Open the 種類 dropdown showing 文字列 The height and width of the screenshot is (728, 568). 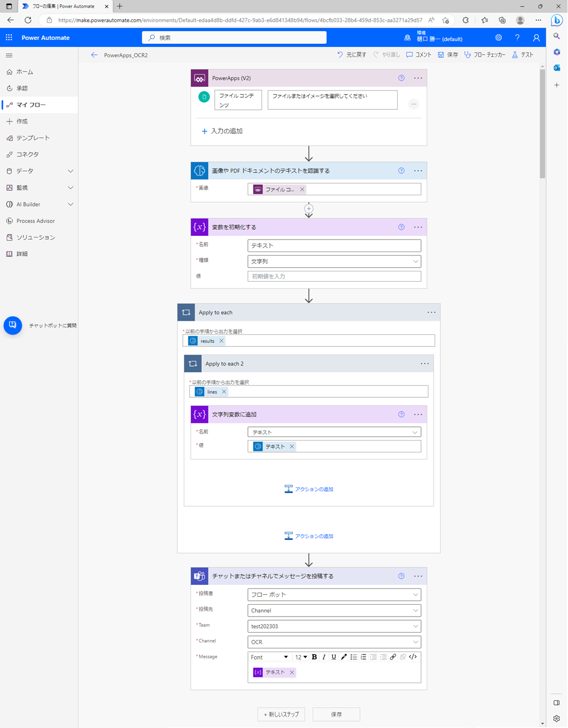(x=334, y=261)
